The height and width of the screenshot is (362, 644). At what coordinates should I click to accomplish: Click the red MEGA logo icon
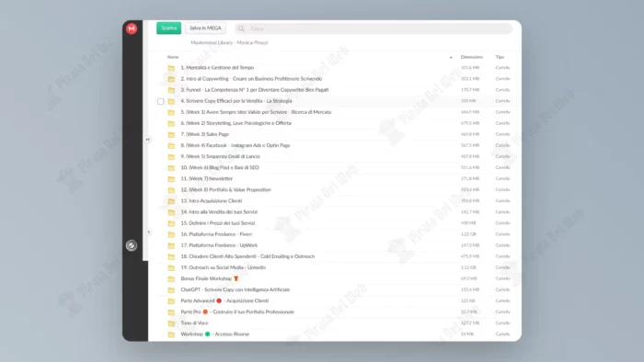coord(132,28)
